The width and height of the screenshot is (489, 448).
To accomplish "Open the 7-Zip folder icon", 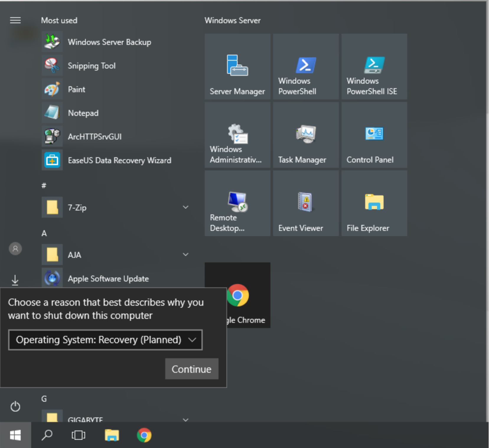I will tap(52, 207).
